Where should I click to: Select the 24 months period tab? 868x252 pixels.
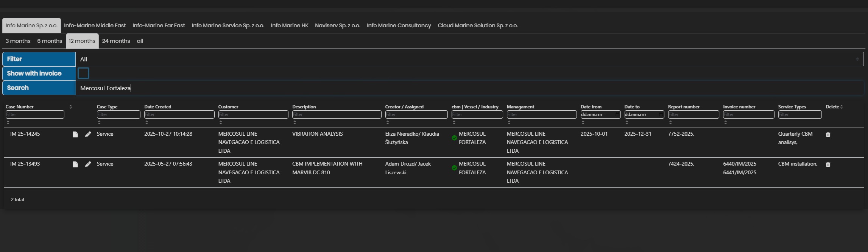[116, 41]
